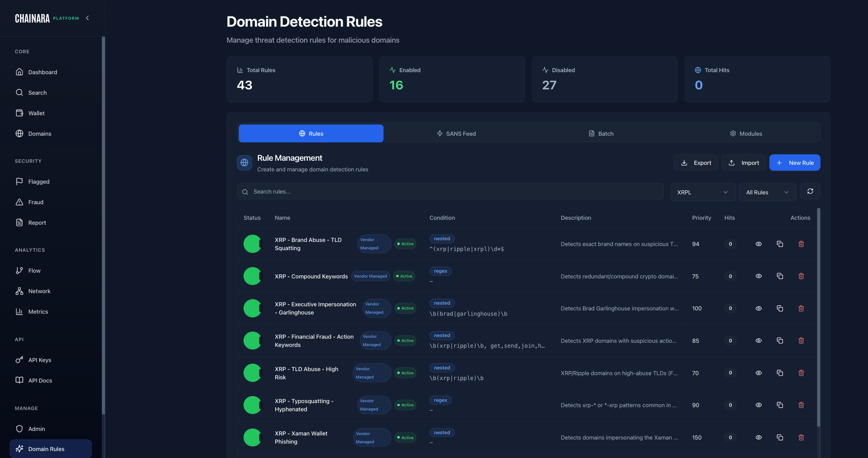This screenshot has height=458, width=868.
Task: Click the Name column header
Action: coord(282,218)
